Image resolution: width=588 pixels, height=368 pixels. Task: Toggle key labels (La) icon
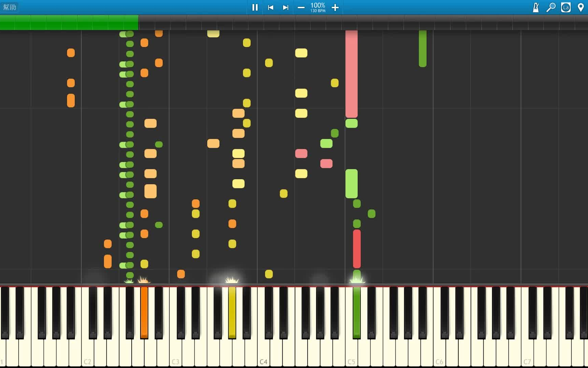566,7
